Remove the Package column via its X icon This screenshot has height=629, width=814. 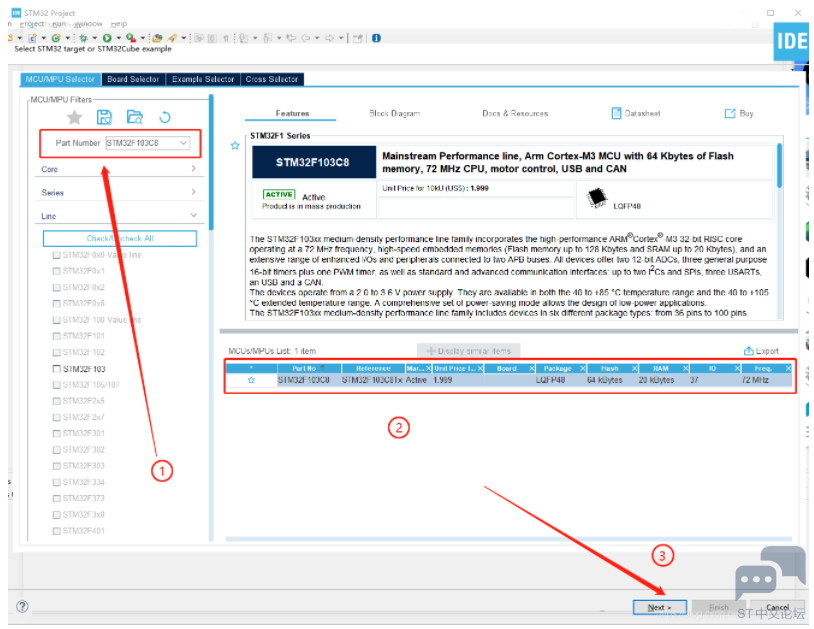point(582,368)
